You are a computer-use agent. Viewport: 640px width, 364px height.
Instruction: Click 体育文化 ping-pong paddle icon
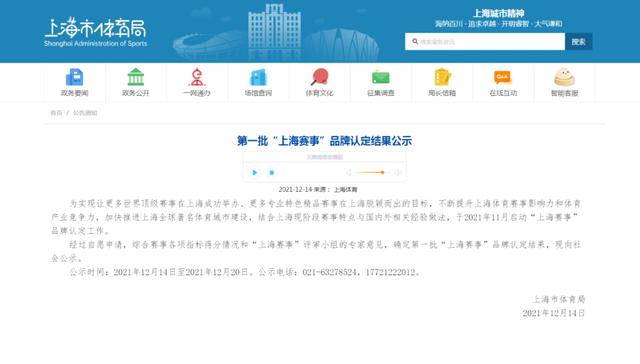tap(320, 77)
